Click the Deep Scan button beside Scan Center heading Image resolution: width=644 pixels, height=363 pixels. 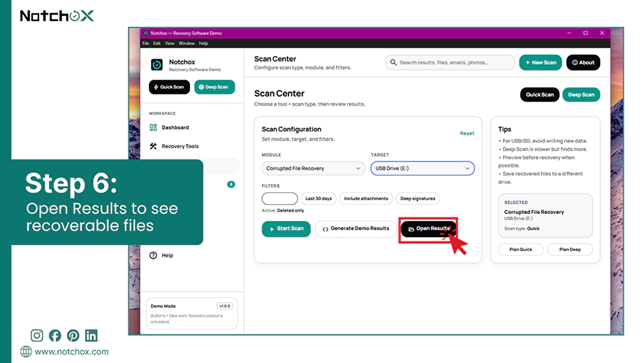[581, 94]
